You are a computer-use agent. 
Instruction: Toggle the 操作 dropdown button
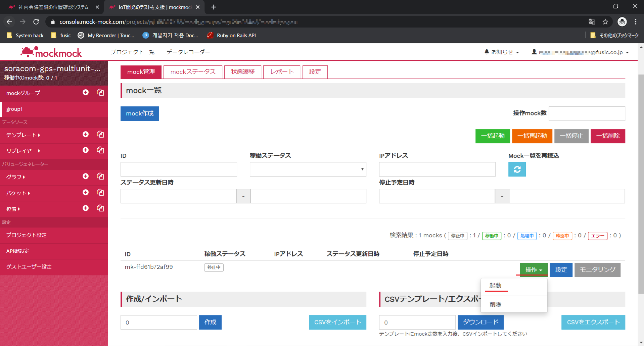tap(533, 270)
